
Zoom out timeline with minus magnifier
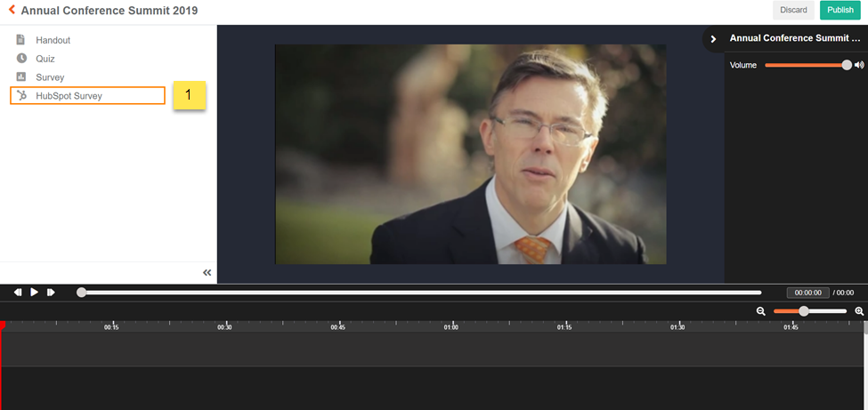click(x=761, y=311)
